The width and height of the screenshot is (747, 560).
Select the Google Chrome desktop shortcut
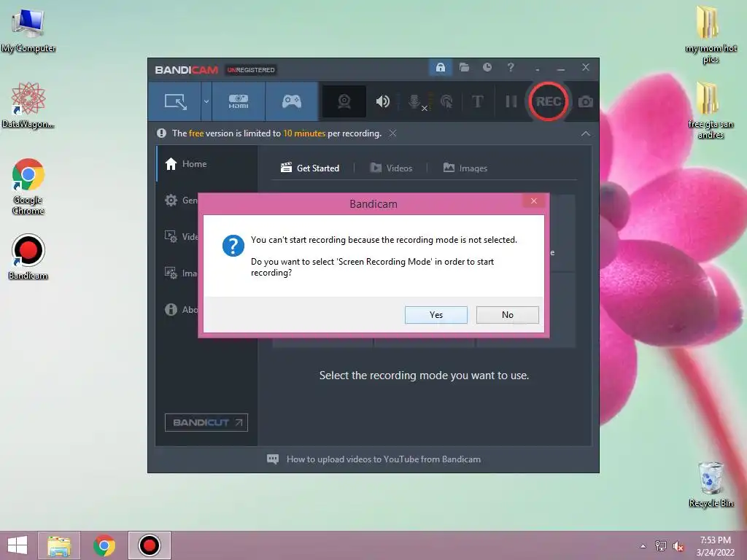[28, 187]
